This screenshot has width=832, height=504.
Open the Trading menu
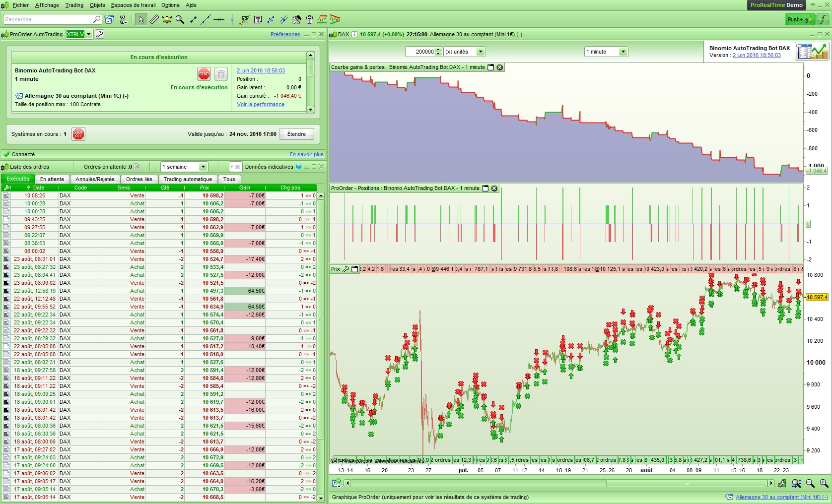click(74, 5)
